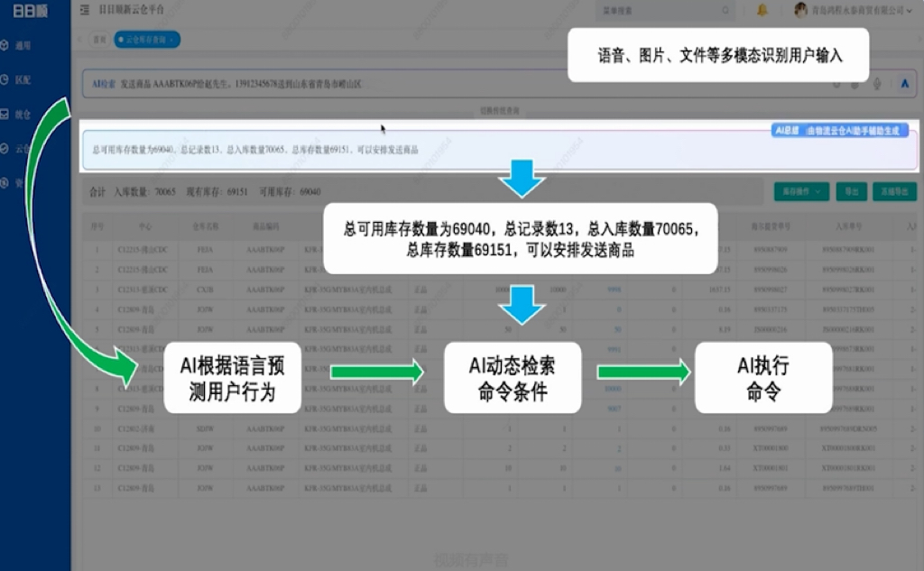
Task: Select the 区配 sidebar icon
Action: pyautogui.click(x=5, y=79)
